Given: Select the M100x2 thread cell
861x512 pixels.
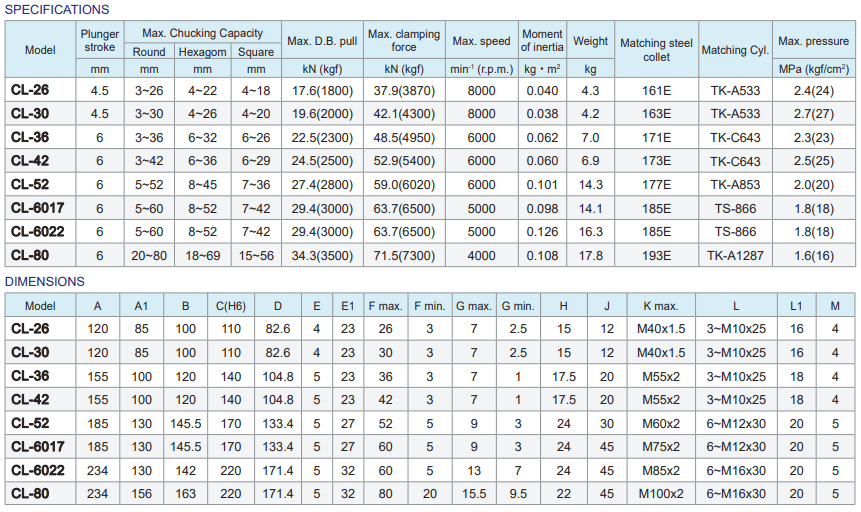Looking at the screenshot, I should (x=661, y=493).
